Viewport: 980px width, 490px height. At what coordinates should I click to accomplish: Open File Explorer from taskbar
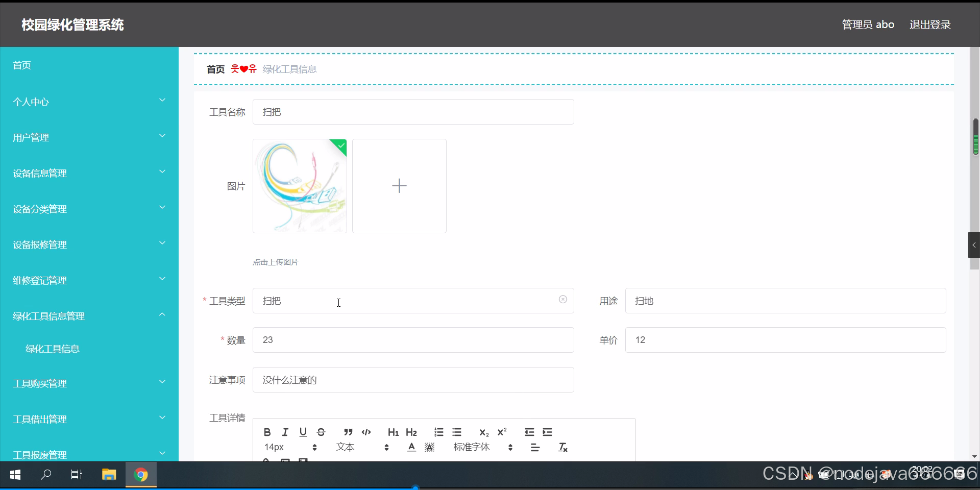109,475
